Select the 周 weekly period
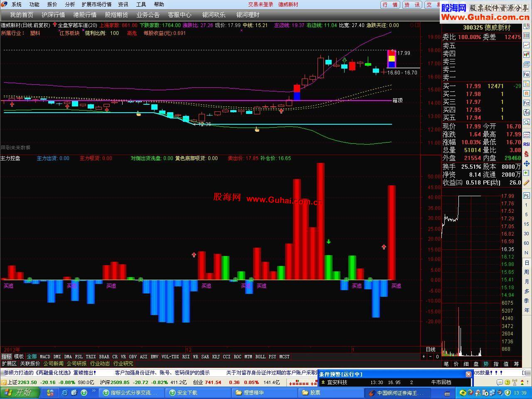Viewport: 532px width, 399px height. 527,272
